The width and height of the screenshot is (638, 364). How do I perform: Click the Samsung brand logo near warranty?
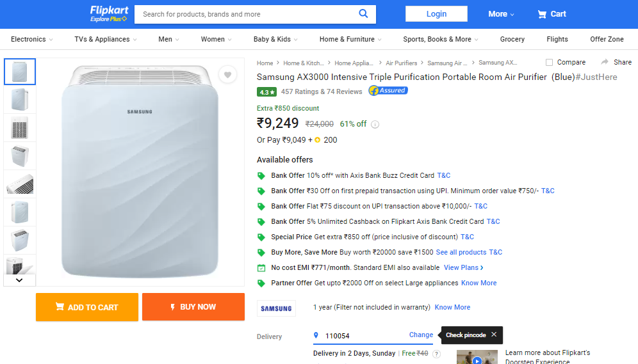(276, 308)
